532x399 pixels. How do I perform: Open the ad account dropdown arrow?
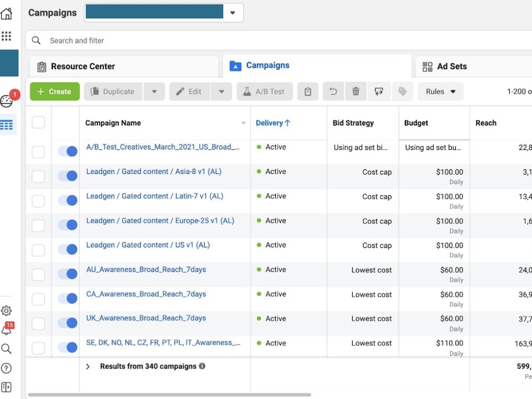(233, 13)
